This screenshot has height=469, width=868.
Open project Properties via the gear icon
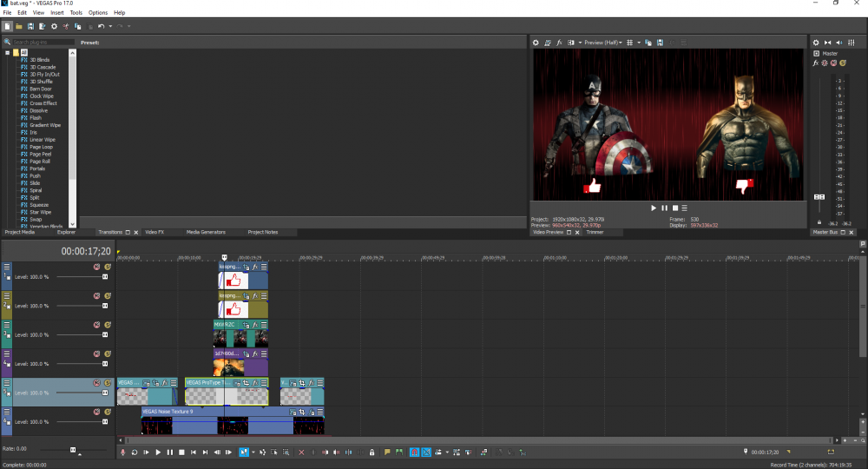pyautogui.click(x=54, y=27)
